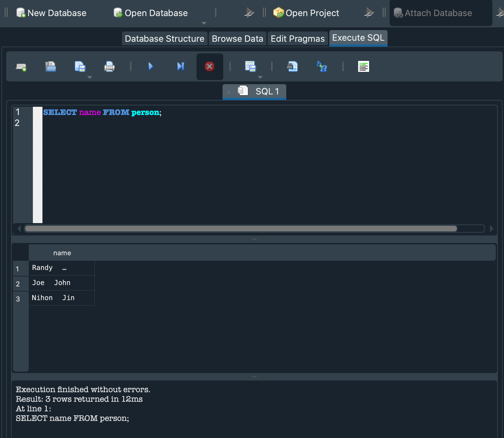Expand the save SQL file dropdown arrow
Image resolution: width=504 pixels, height=438 pixels.
tap(90, 77)
